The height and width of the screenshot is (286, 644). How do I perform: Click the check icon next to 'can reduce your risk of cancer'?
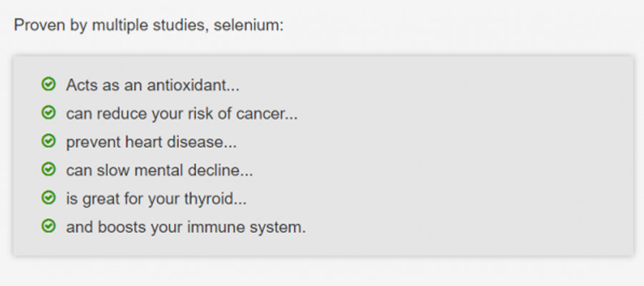[x=49, y=112]
